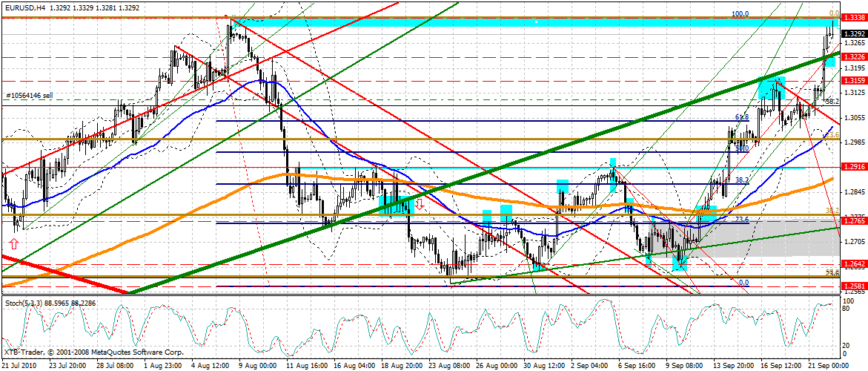Click the 18 Aug 20:00 time label
868x371 pixels.
[401, 366]
